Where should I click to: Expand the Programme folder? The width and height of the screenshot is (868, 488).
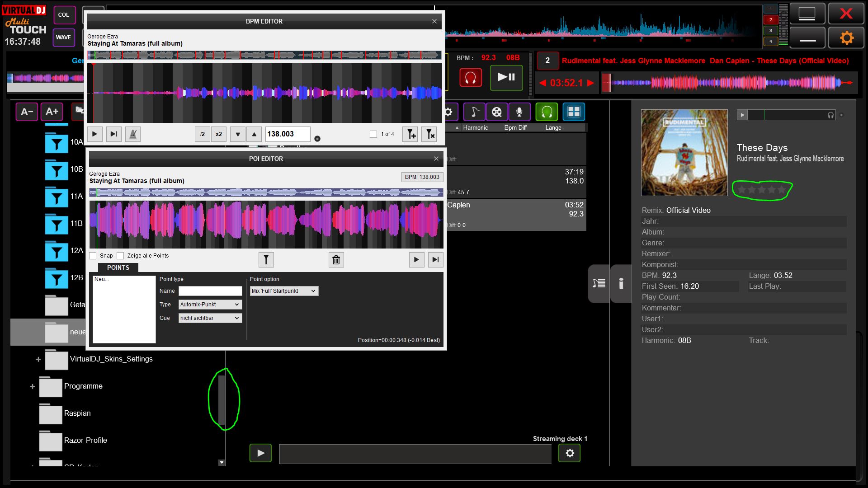(33, 387)
